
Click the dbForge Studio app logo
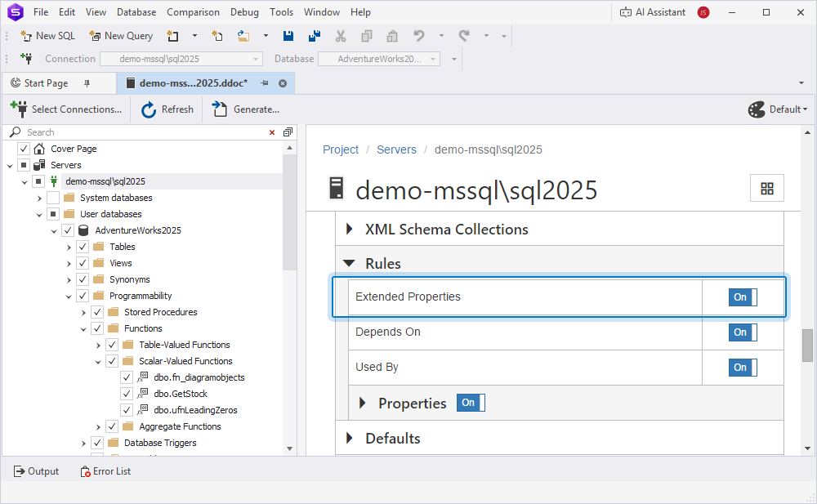coord(15,11)
